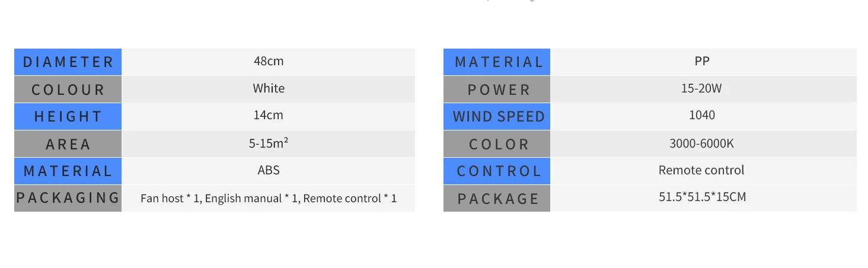Click the AREA label cell

coord(68,144)
